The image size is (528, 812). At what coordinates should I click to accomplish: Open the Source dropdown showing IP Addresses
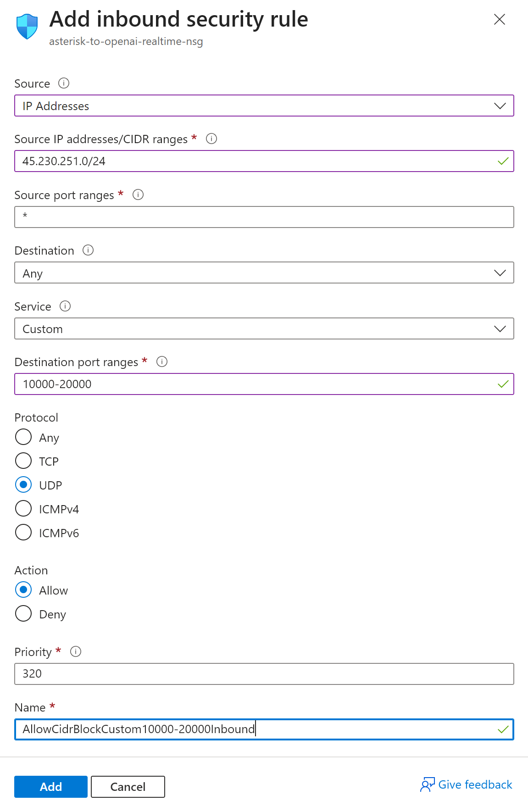[264, 106]
